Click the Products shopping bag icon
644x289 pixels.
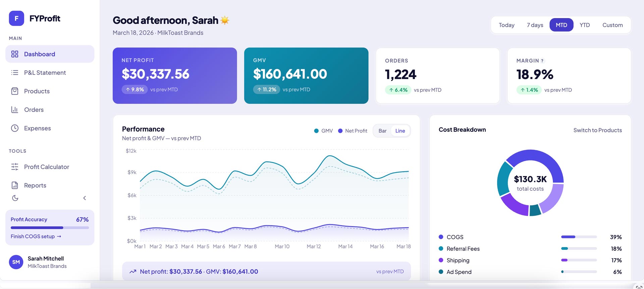click(x=15, y=91)
